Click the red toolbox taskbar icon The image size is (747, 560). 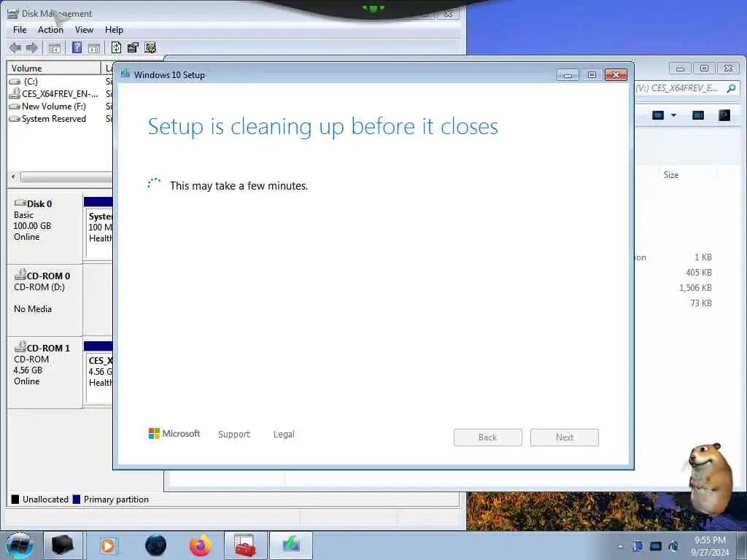coord(245,545)
